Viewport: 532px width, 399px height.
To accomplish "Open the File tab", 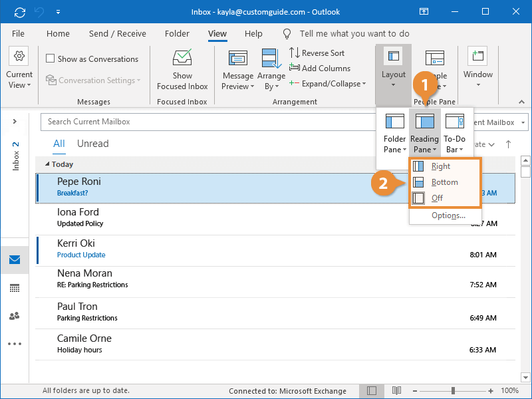I will pyautogui.click(x=18, y=34).
